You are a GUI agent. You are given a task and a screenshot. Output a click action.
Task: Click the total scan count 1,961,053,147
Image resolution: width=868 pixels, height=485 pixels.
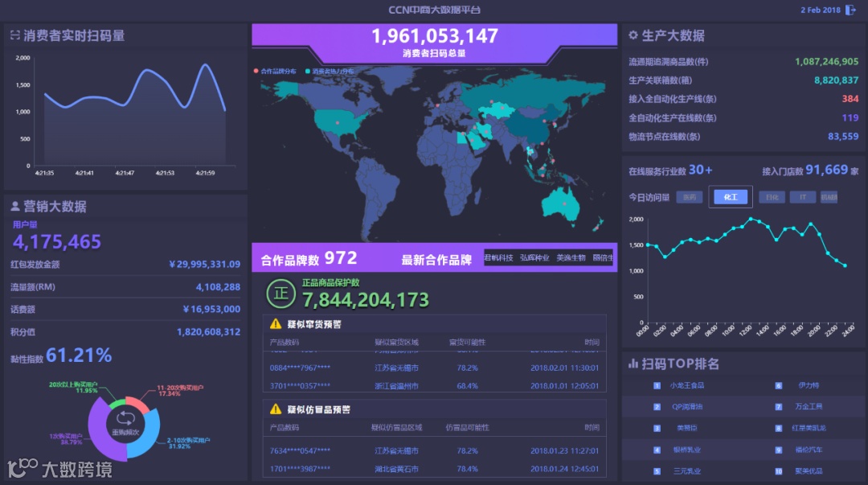pyautogui.click(x=435, y=36)
